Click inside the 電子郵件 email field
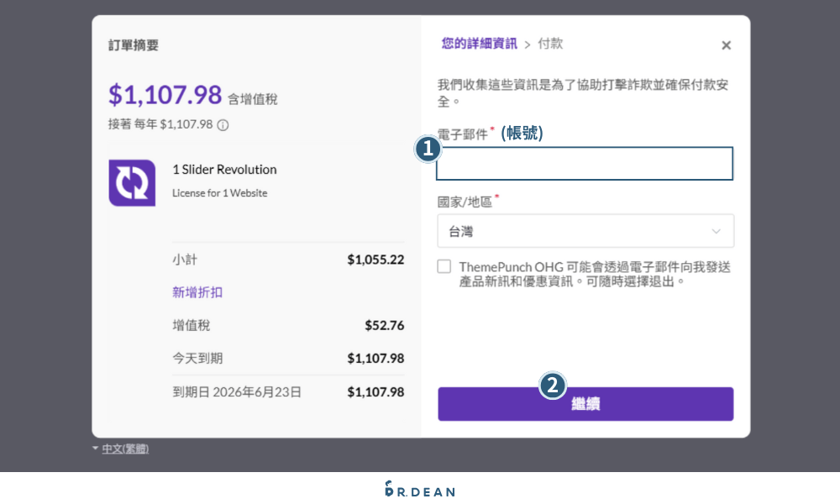The height and width of the screenshot is (504, 840). 585,163
